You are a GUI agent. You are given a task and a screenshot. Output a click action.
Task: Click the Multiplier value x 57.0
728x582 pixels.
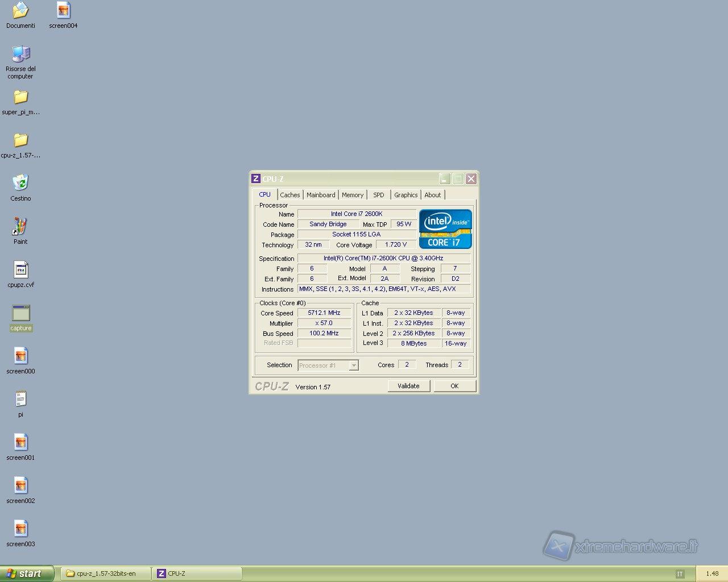point(324,323)
